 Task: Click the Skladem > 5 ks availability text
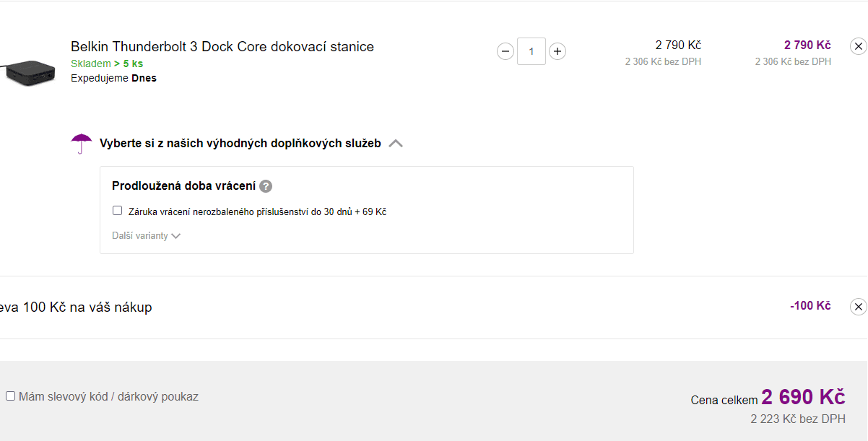click(x=107, y=64)
